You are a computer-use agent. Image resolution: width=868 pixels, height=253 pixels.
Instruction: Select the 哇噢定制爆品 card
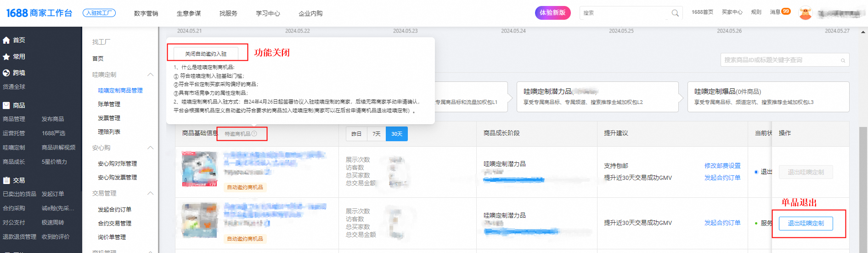click(x=768, y=97)
